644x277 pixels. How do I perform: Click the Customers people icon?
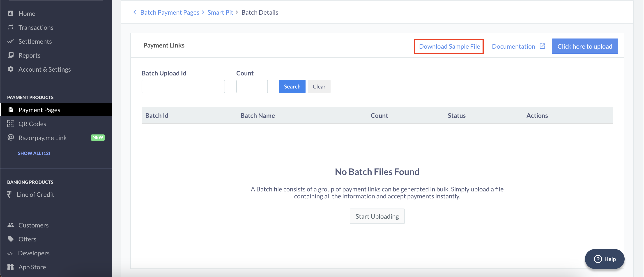(11, 225)
